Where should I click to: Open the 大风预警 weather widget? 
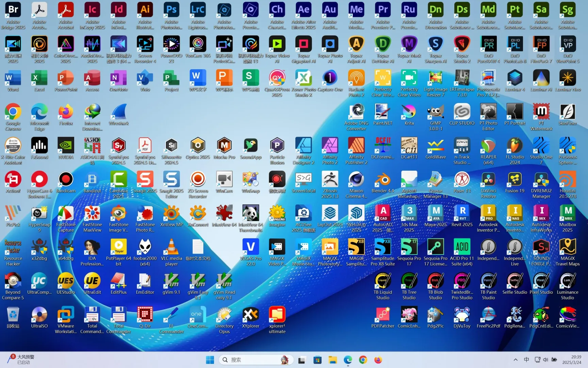[x=21, y=359]
